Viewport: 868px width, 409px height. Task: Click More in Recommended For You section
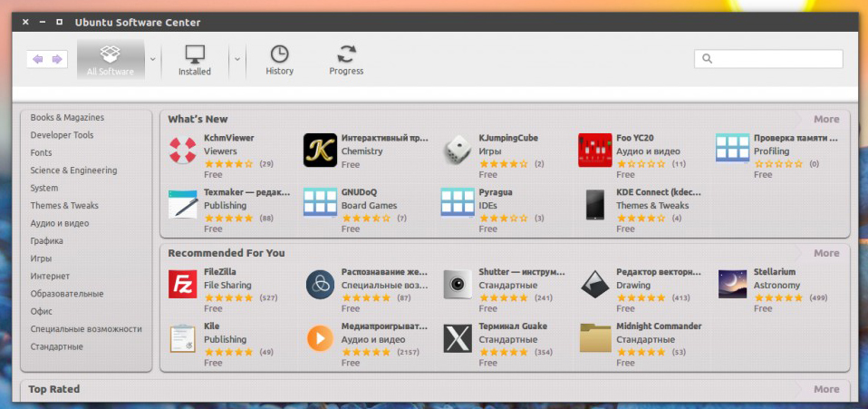826,253
